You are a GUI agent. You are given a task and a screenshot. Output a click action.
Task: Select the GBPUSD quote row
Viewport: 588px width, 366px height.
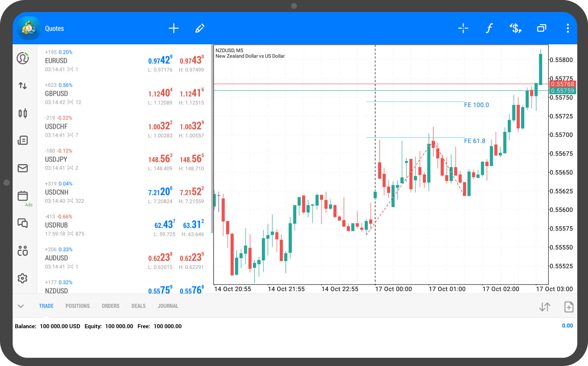tap(124, 94)
